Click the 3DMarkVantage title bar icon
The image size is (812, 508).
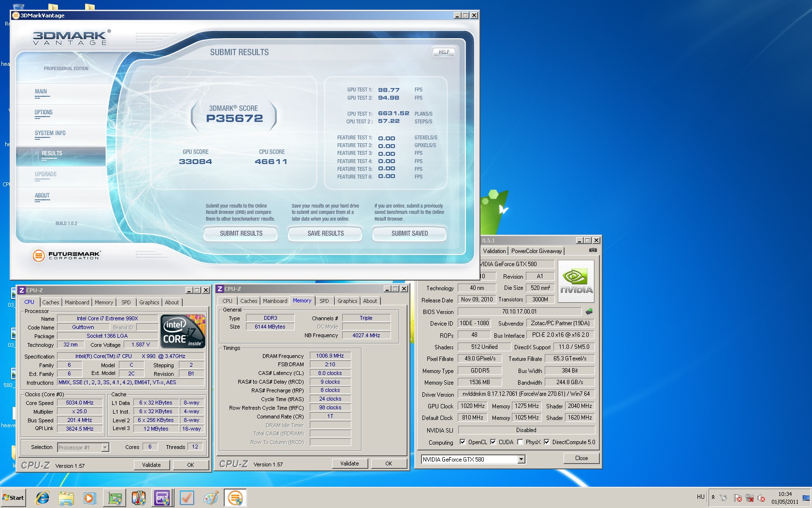[15, 15]
